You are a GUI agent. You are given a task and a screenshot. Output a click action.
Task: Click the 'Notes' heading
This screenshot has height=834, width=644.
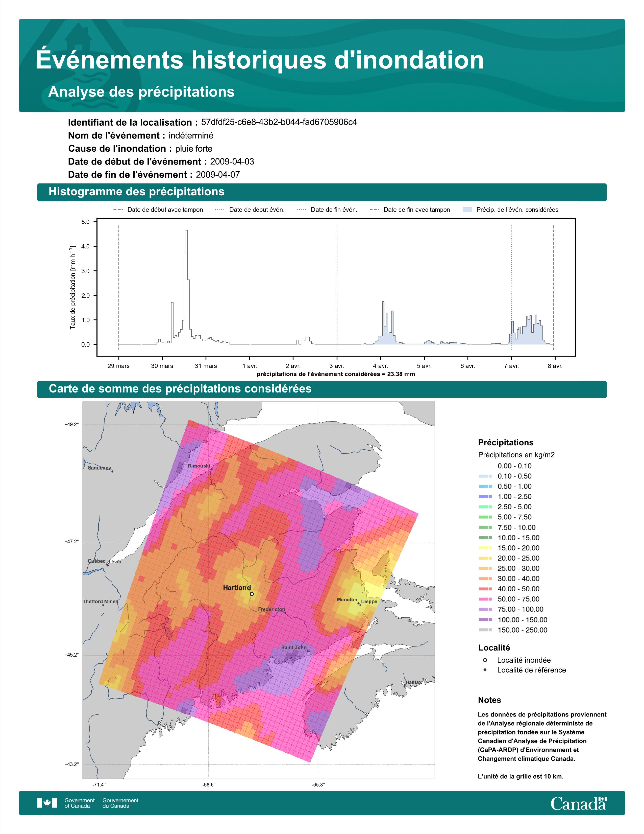click(489, 700)
